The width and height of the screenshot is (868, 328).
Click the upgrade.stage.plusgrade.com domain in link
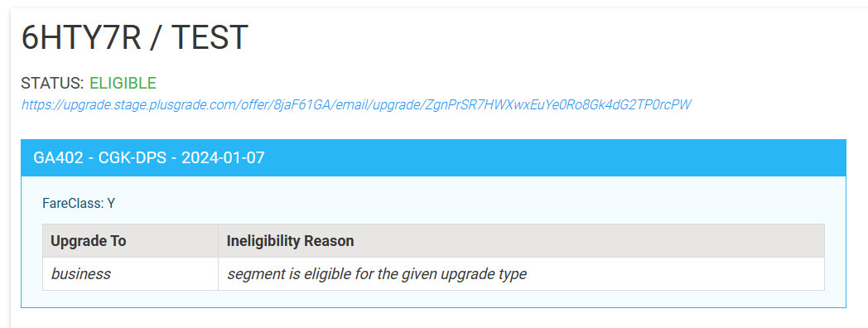149,104
